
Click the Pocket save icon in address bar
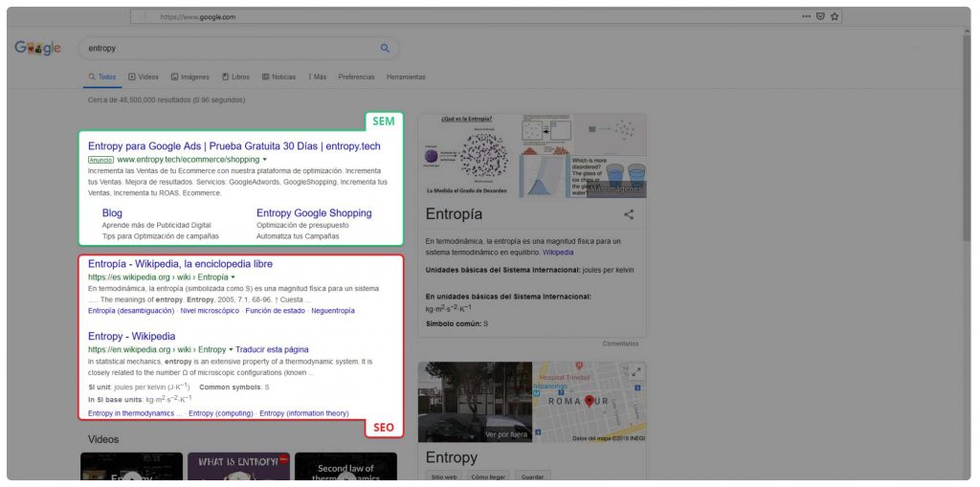(x=820, y=17)
